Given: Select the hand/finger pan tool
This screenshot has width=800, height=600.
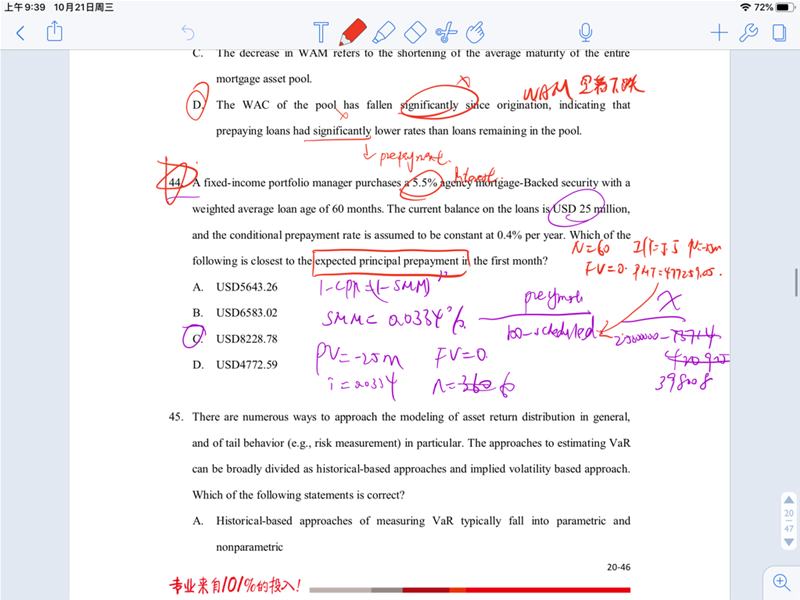Looking at the screenshot, I should click(x=475, y=32).
